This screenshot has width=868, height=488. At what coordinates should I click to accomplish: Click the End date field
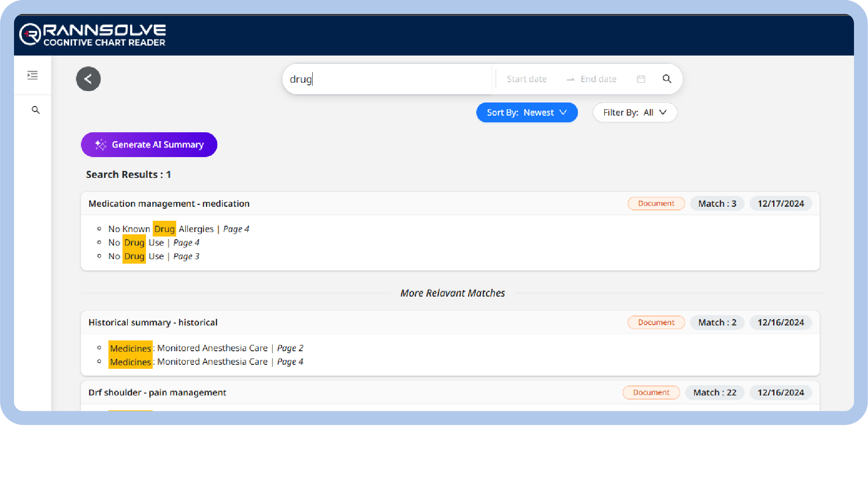(x=598, y=79)
